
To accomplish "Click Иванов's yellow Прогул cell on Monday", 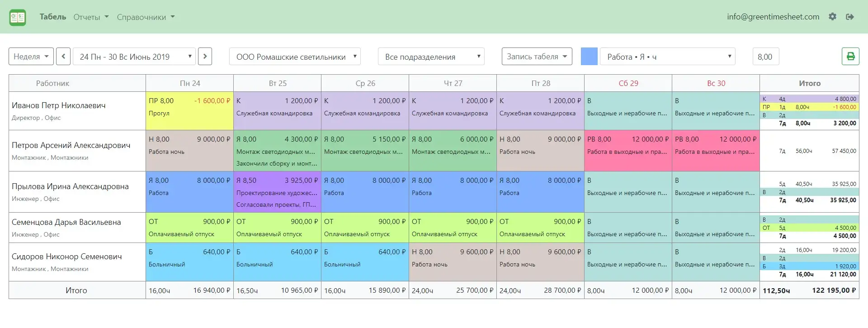I will [x=189, y=111].
